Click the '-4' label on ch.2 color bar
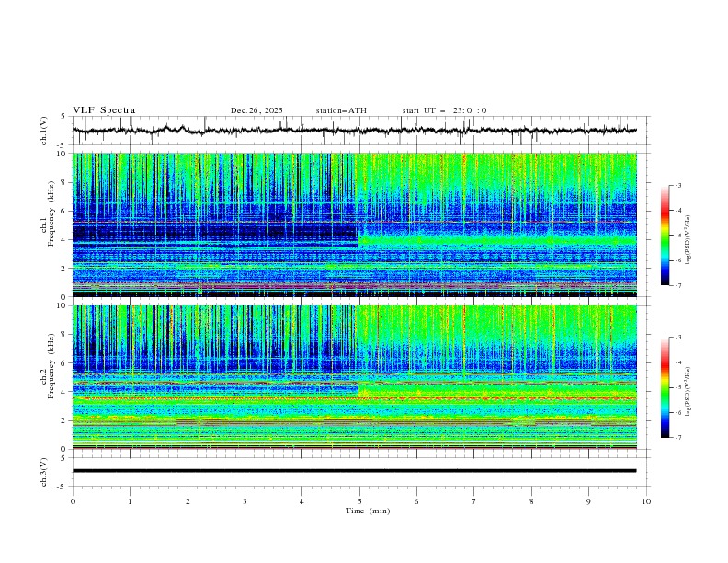728x563 pixels. click(x=677, y=362)
